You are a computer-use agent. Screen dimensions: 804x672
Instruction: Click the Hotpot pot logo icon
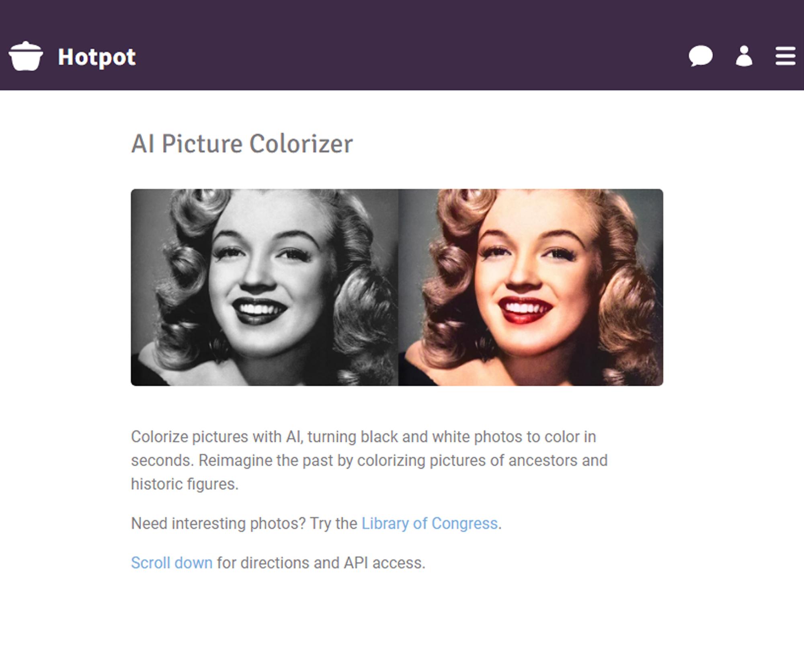26,56
